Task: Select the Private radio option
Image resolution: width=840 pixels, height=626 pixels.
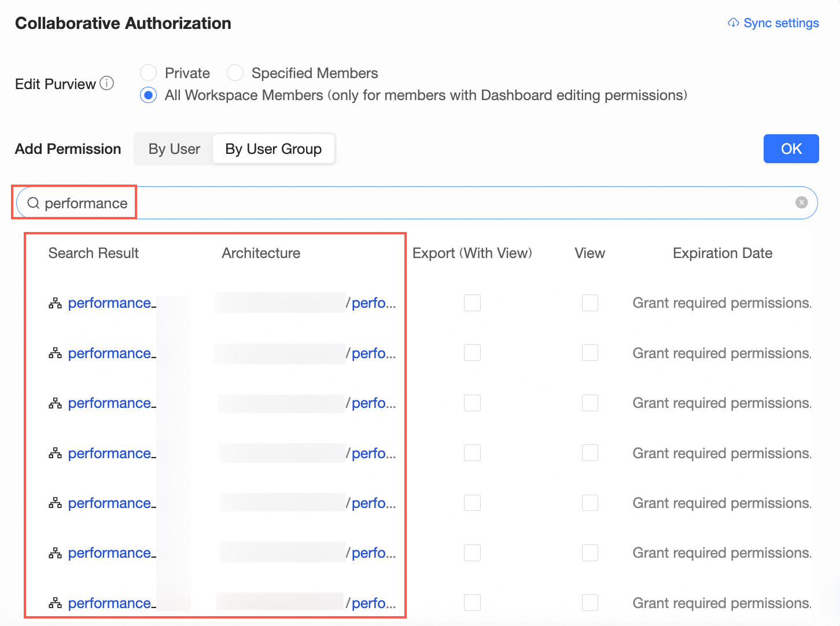Action: click(149, 73)
